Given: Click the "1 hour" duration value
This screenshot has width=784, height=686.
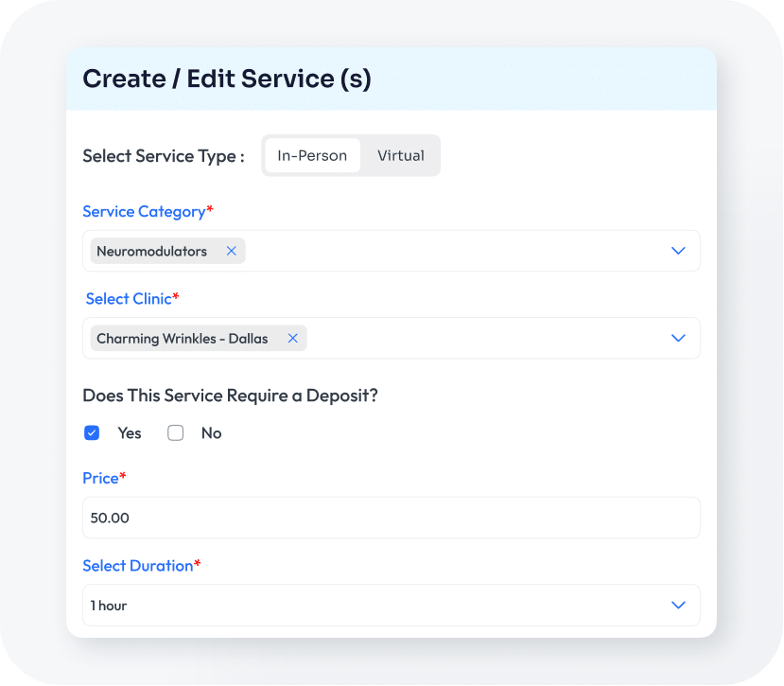Looking at the screenshot, I should coord(109,606).
